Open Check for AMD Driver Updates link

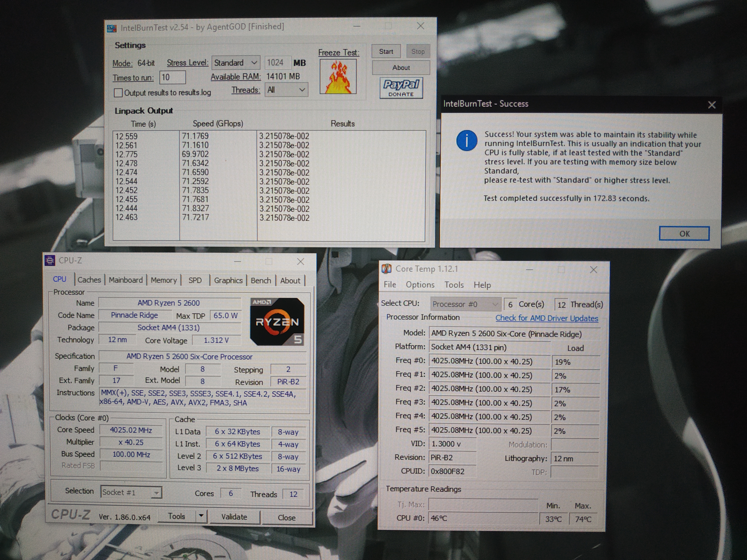coord(546,318)
